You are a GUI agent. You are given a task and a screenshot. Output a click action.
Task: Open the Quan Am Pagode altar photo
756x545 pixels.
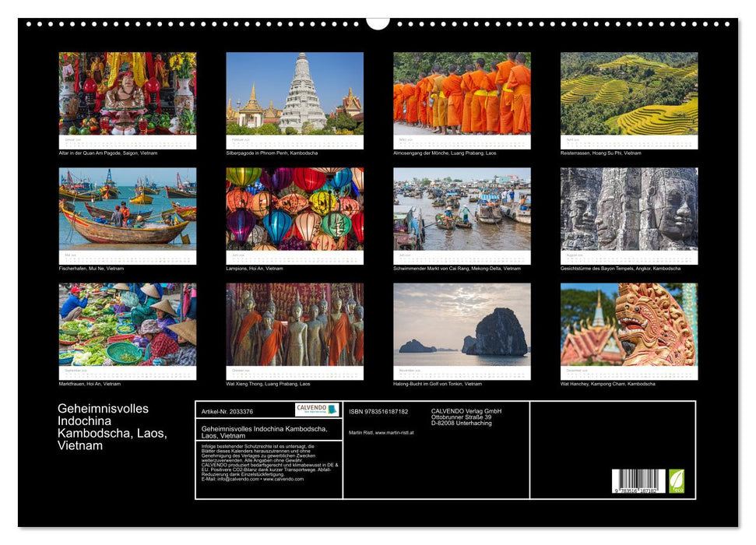[128, 93]
